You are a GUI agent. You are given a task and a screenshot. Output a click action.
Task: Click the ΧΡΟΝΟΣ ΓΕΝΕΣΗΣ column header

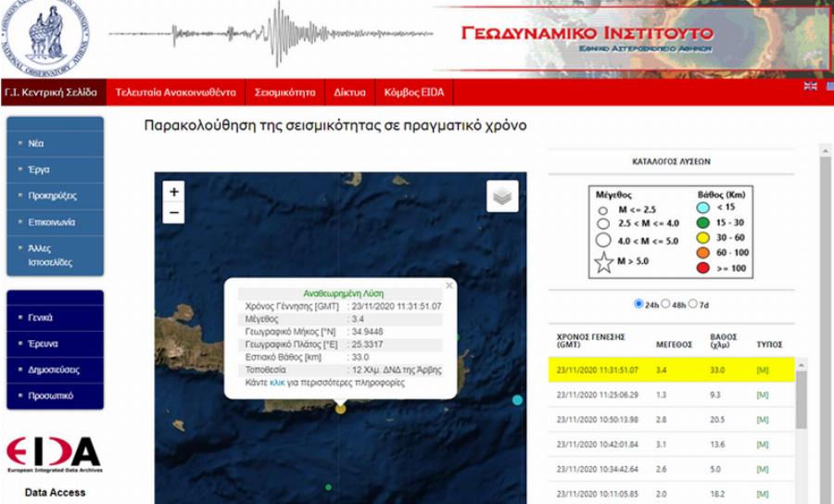(591, 341)
